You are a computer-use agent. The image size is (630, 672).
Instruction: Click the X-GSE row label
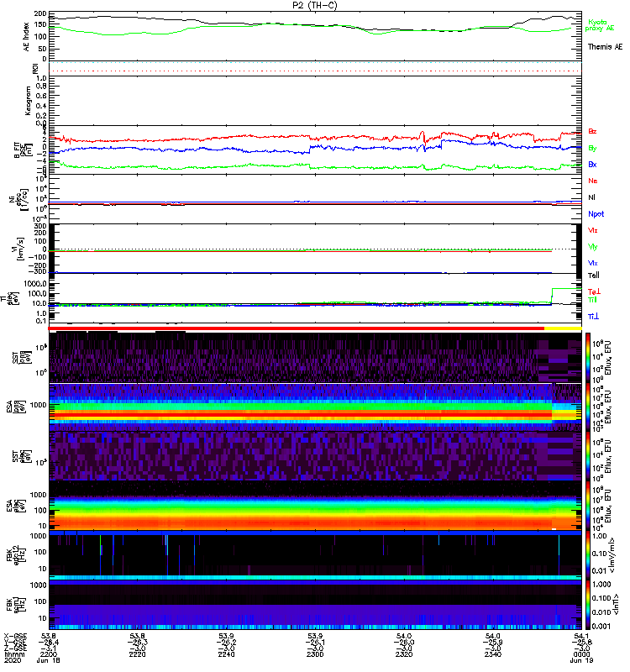[x=14, y=637]
